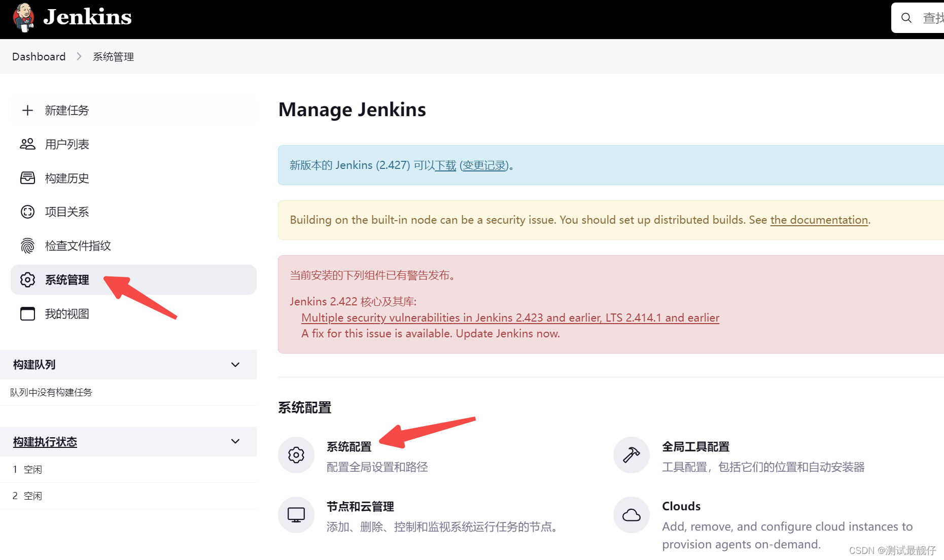
Task: Open the breadcrumb chevron after Dashboard
Action: (79, 56)
